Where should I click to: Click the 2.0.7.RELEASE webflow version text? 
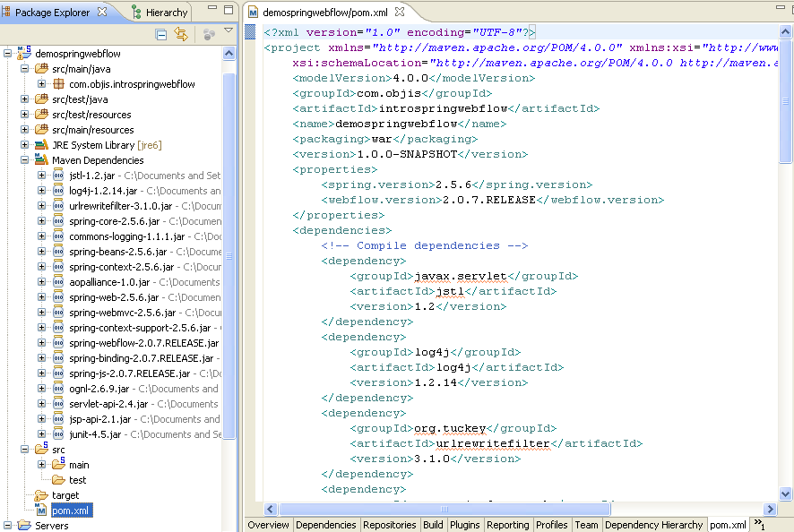[489, 200]
